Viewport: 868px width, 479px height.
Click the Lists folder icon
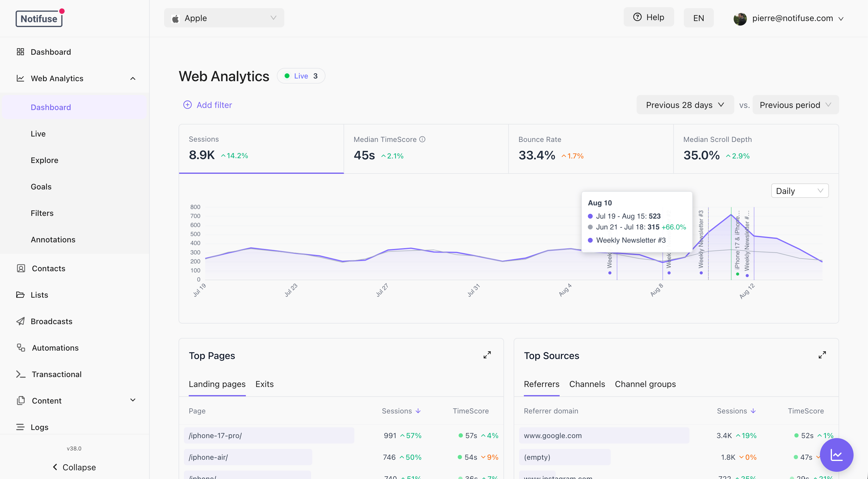point(20,295)
